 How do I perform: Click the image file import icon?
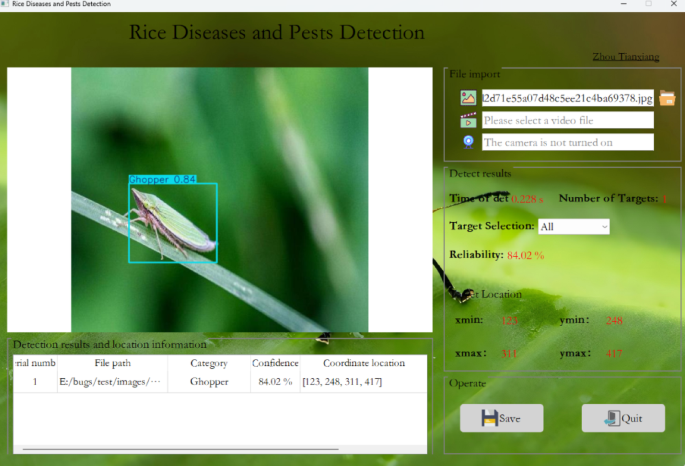pos(468,98)
